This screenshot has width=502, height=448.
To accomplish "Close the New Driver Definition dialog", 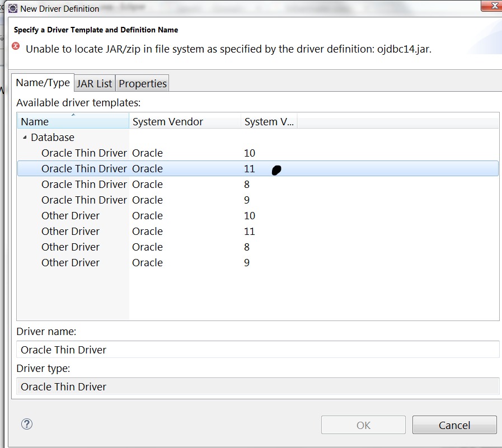I will tap(492, 6).
